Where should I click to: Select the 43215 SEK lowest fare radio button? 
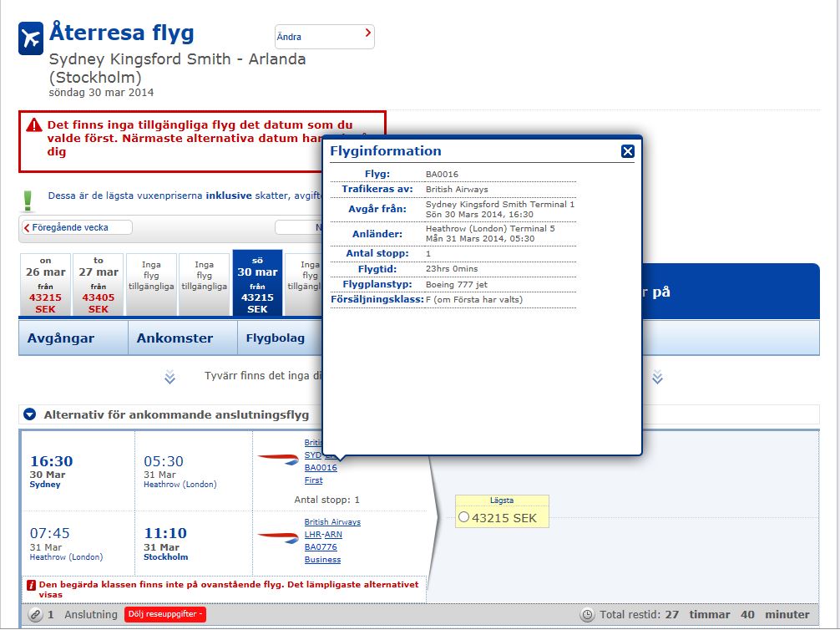click(x=464, y=518)
